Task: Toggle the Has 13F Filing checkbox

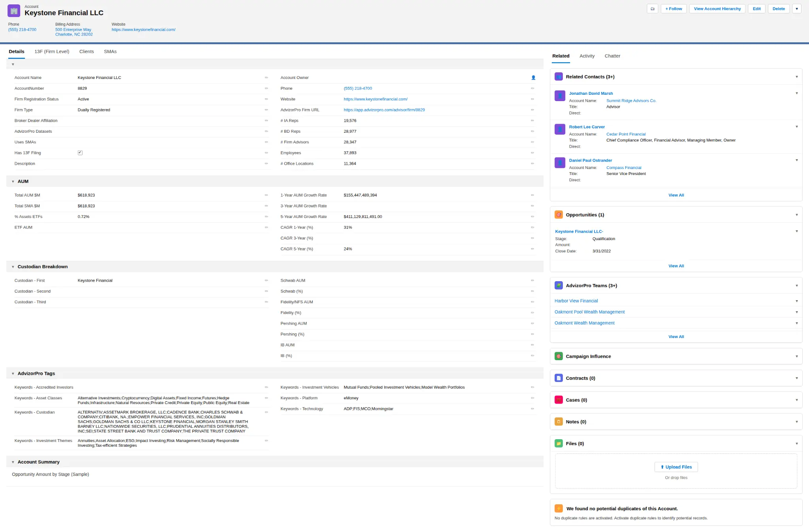Action: pos(80,153)
